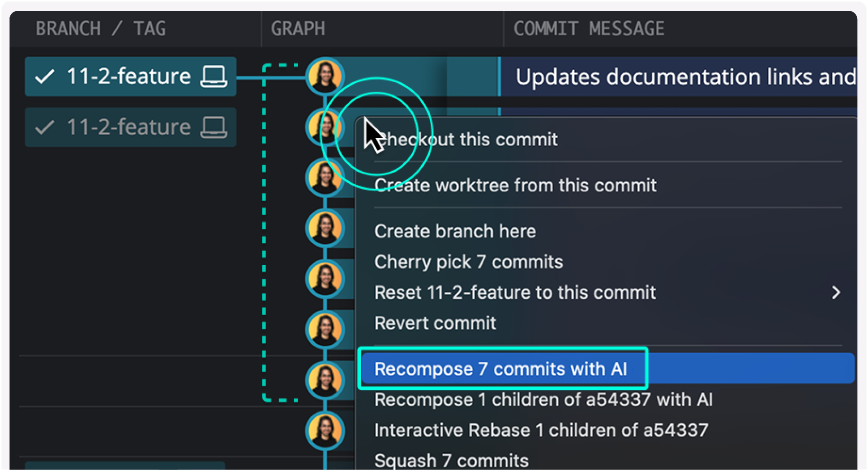The image size is (868, 470).
Task: Select the topmost commit avatar in the graph
Action: [x=325, y=76]
